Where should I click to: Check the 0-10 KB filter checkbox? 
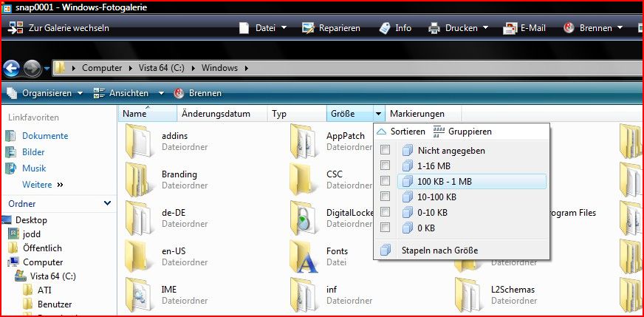point(385,212)
